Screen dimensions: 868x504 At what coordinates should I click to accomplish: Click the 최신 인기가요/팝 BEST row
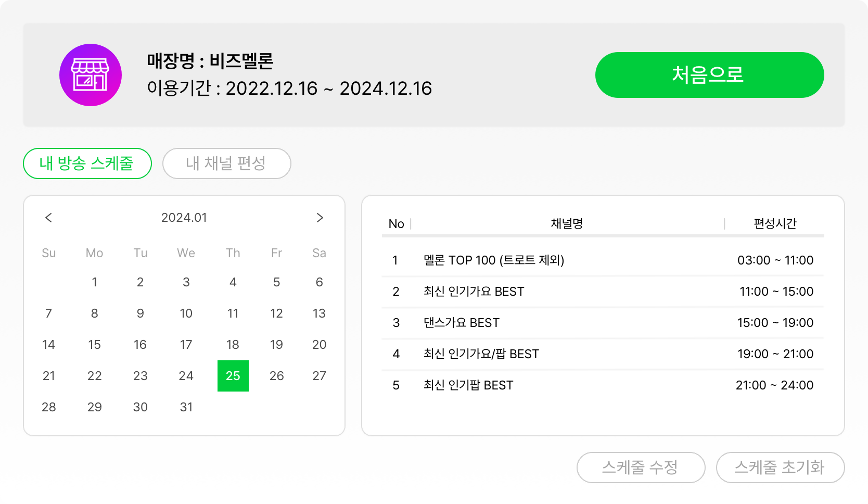(x=603, y=354)
